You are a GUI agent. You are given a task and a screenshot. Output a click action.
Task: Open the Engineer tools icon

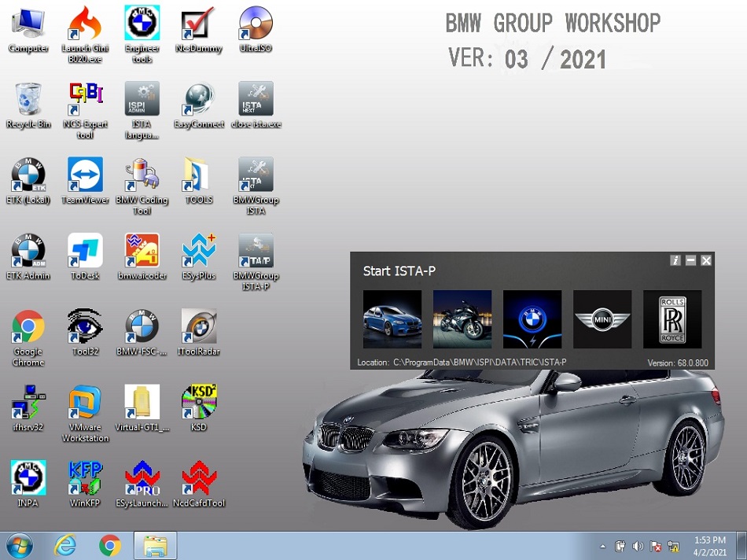point(142,35)
